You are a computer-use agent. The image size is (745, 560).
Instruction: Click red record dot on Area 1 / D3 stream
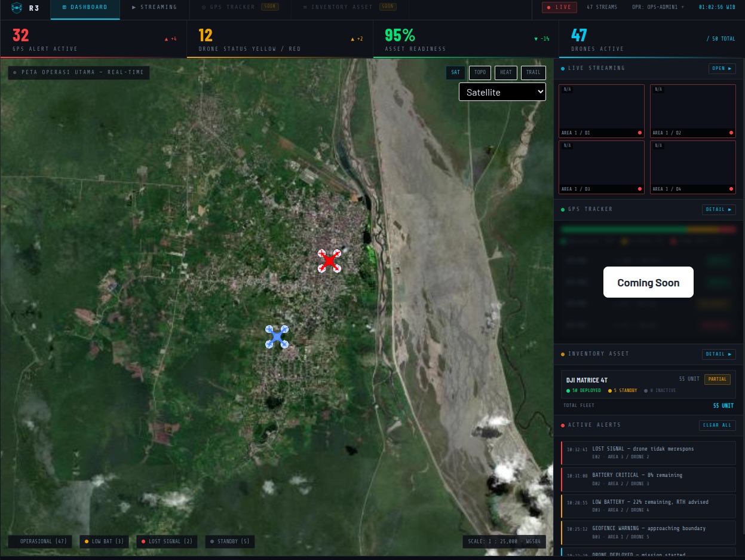pos(639,189)
